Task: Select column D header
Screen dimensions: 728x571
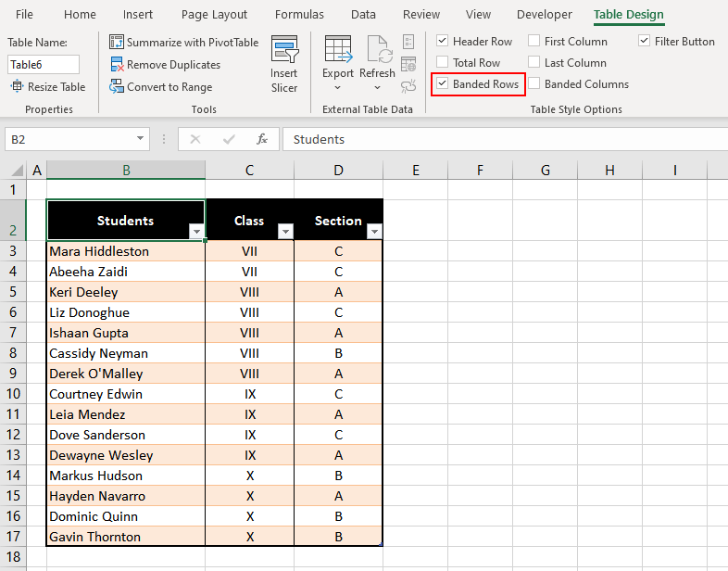Action: pyautogui.click(x=338, y=170)
